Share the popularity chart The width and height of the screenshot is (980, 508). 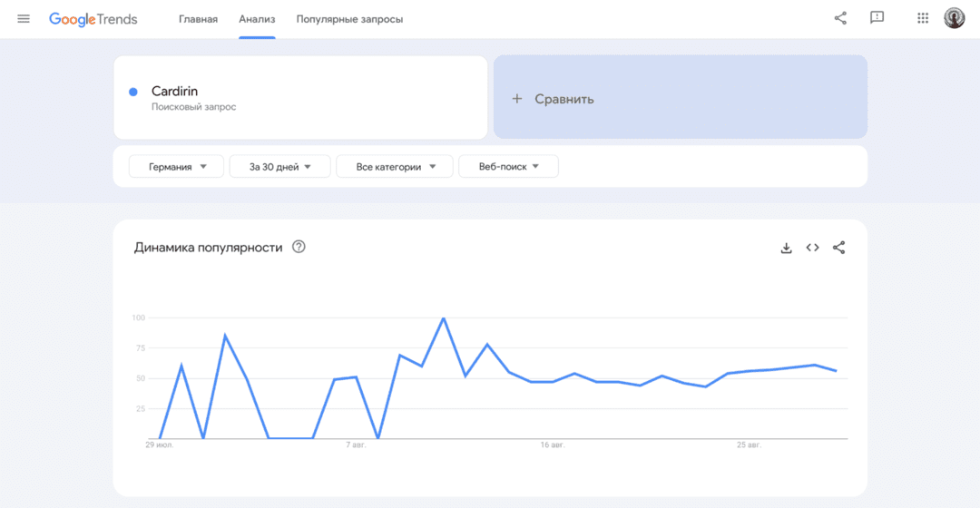838,248
